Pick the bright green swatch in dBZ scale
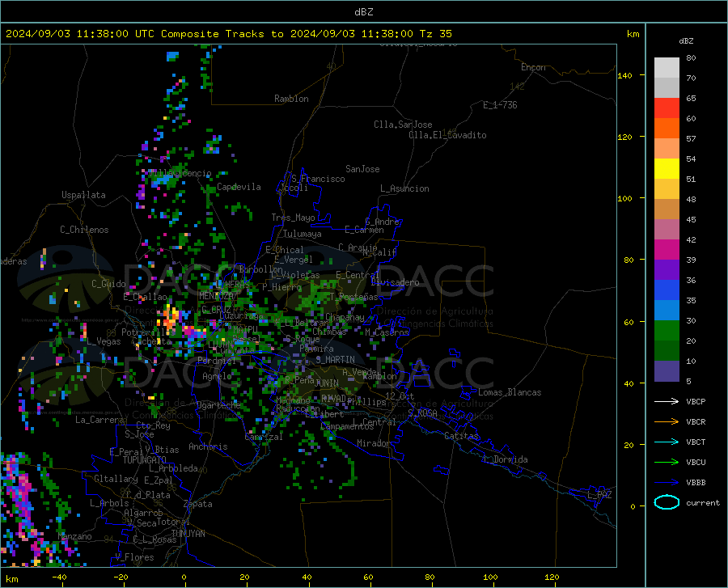This screenshot has height=588, width=728. [x=667, y=331]
